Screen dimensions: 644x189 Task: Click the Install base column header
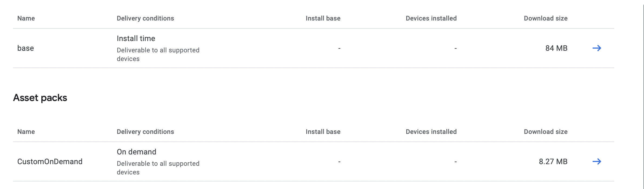[x=323, y=18]
